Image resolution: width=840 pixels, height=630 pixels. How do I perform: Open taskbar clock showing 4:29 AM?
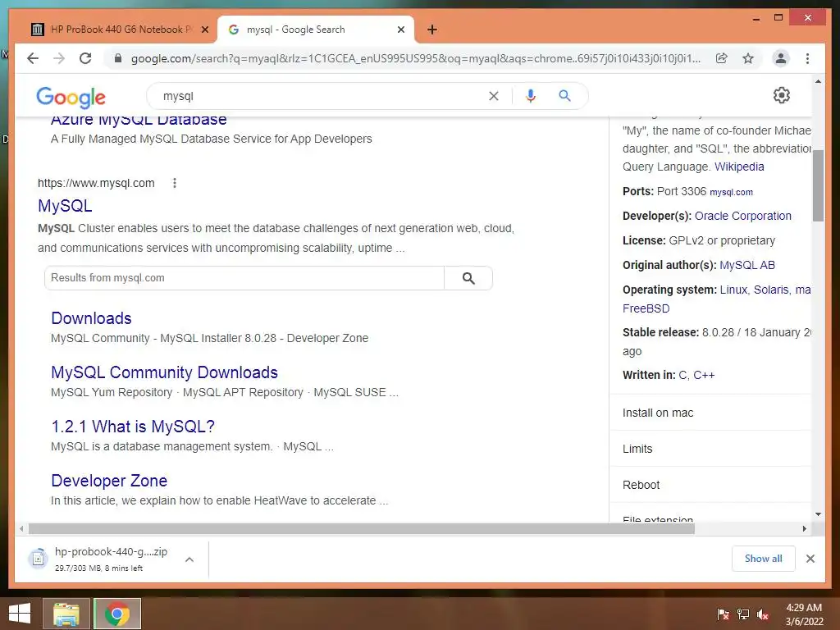(804, 614)
